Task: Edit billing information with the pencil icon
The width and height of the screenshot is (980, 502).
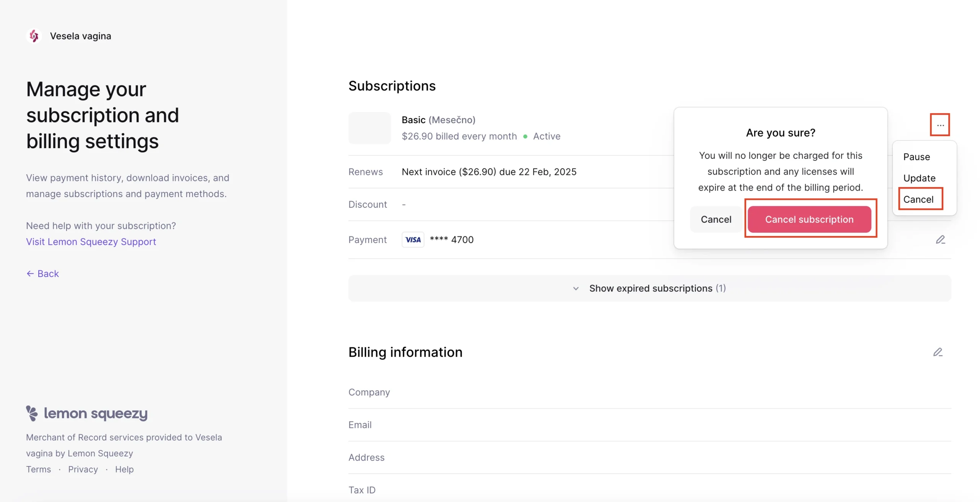Action: [x=938, y=352]
